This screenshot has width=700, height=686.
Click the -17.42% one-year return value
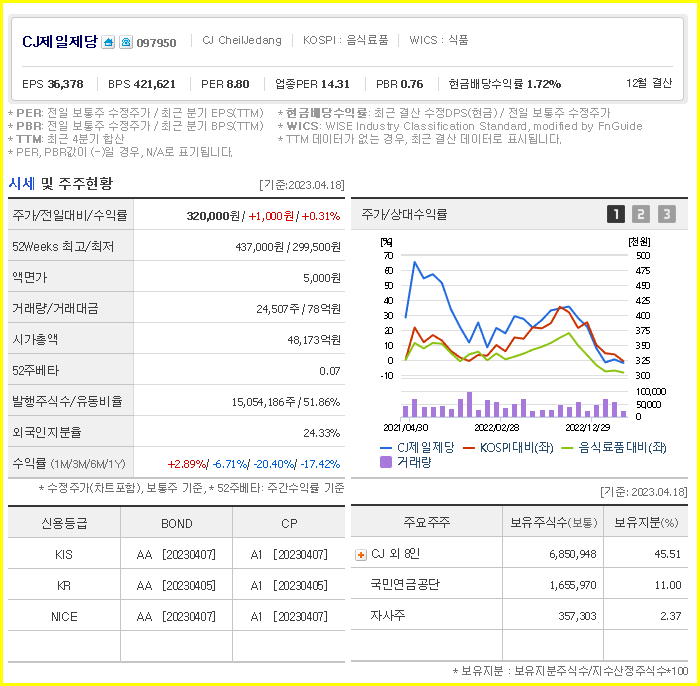tap(321, 464)
